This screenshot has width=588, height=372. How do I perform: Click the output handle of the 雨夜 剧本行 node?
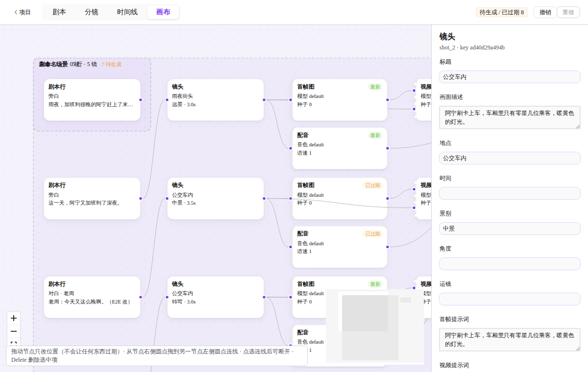(x=141, y=100)
